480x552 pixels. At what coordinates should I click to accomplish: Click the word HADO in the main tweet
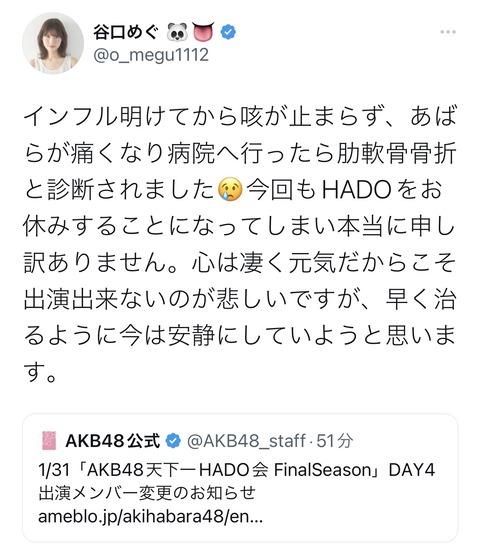click(x=357, y=189)
